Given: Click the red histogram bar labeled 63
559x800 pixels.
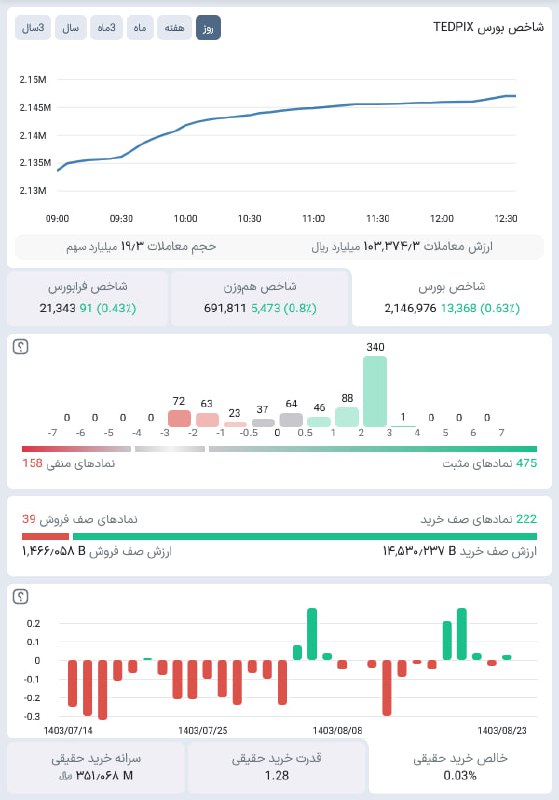Looking at the screenshot, I should pyautogui.click(x=207, y=420).
